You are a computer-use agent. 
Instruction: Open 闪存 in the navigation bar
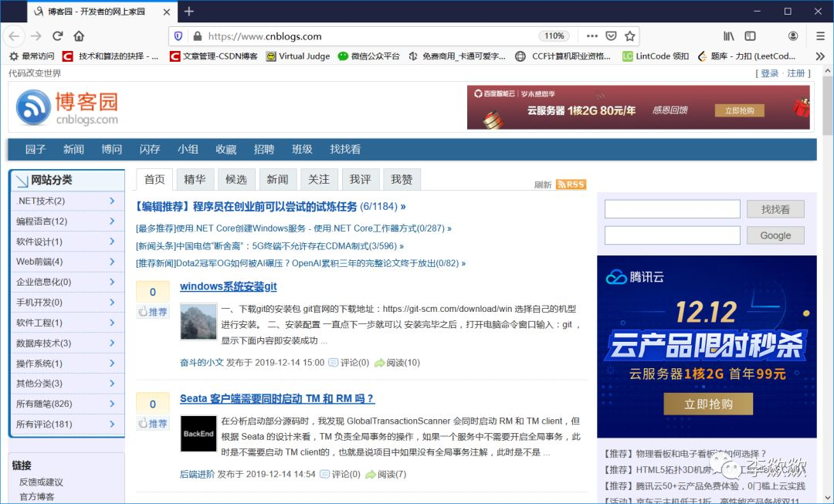click(x=150, y=150)
